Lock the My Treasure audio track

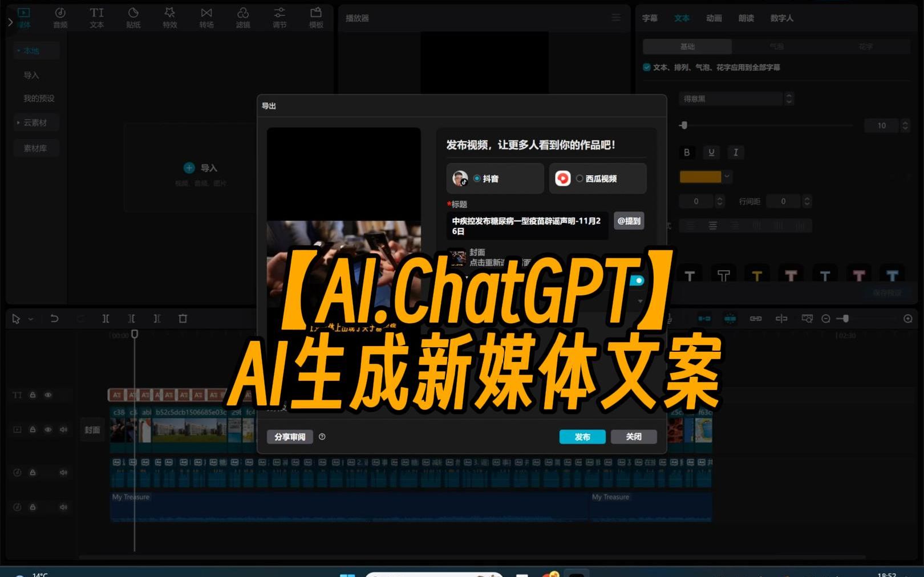[33, 507]
